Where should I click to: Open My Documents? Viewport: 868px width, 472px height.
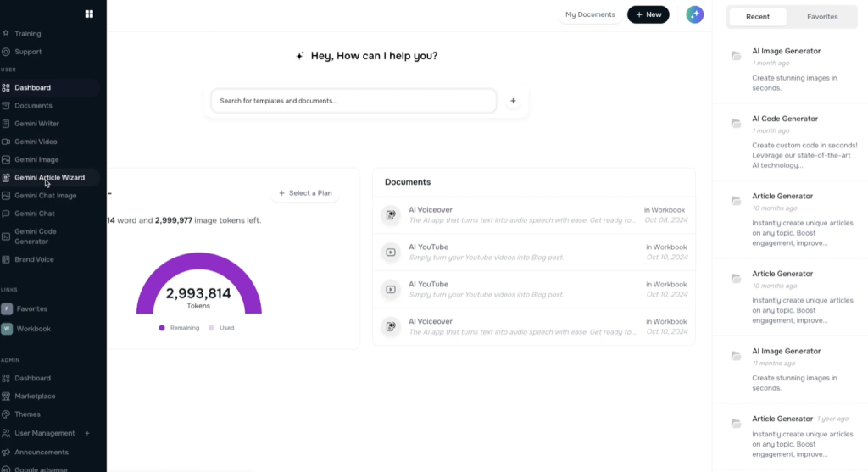coord(590,14)
